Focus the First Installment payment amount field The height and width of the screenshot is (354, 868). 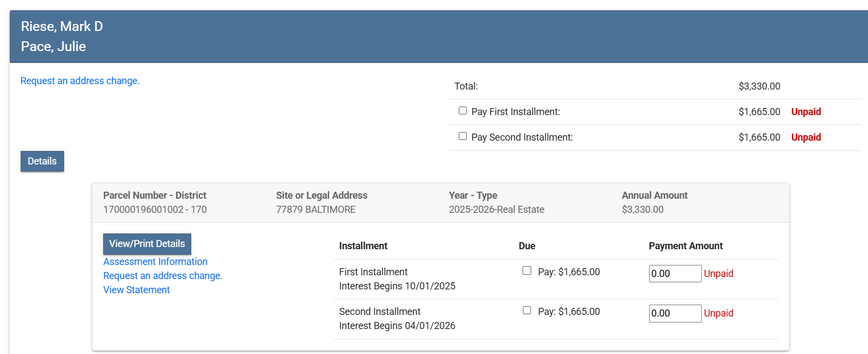(x=675, y=274)
